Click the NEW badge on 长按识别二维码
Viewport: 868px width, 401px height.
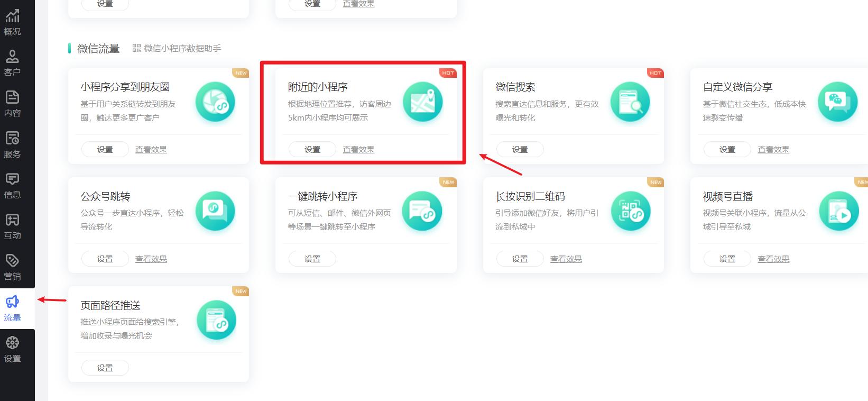pos(655,182)
